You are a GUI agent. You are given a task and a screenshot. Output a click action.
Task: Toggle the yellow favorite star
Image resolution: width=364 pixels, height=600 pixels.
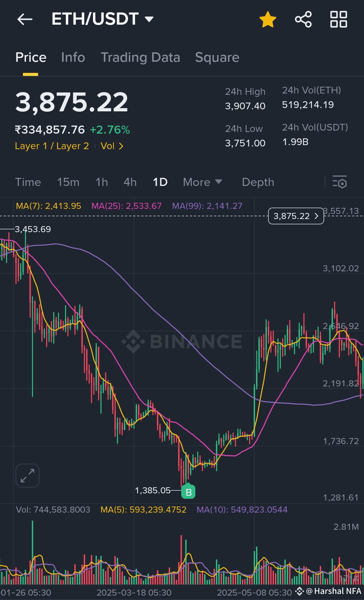268,19
